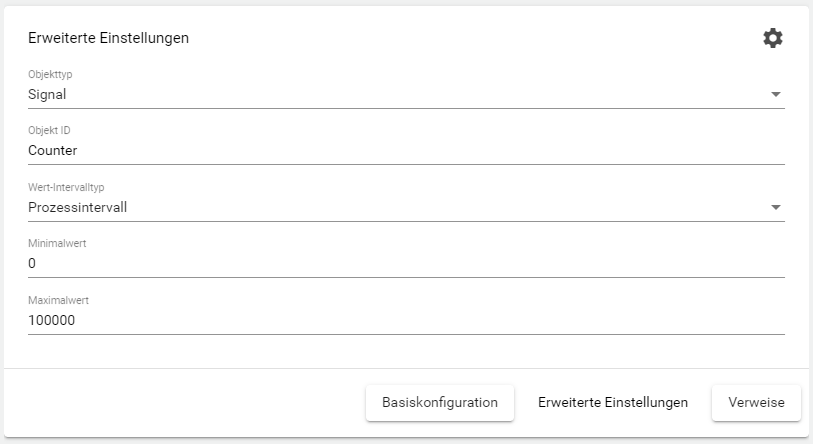This screenshot has width=813, height=444.
Task: Switch to the Basiskonfiguration tab
Action: (440, 402)
